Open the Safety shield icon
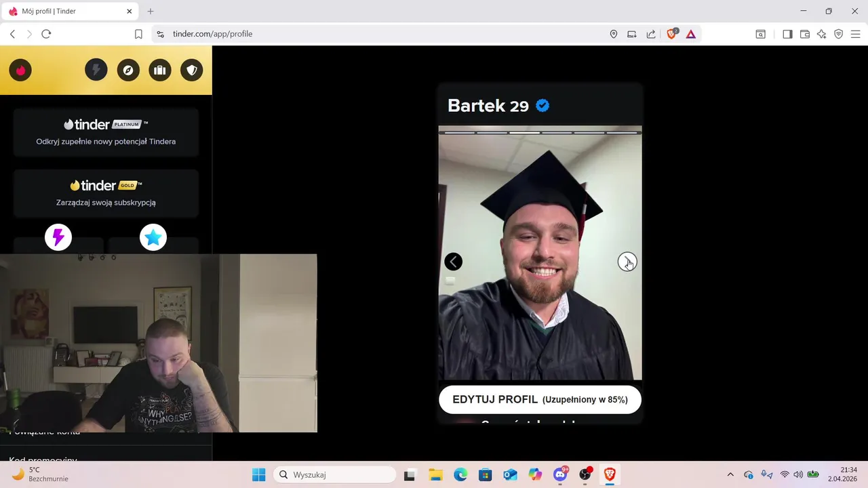The width and height of the screenshot is (868, 488). tap(192, 70)
